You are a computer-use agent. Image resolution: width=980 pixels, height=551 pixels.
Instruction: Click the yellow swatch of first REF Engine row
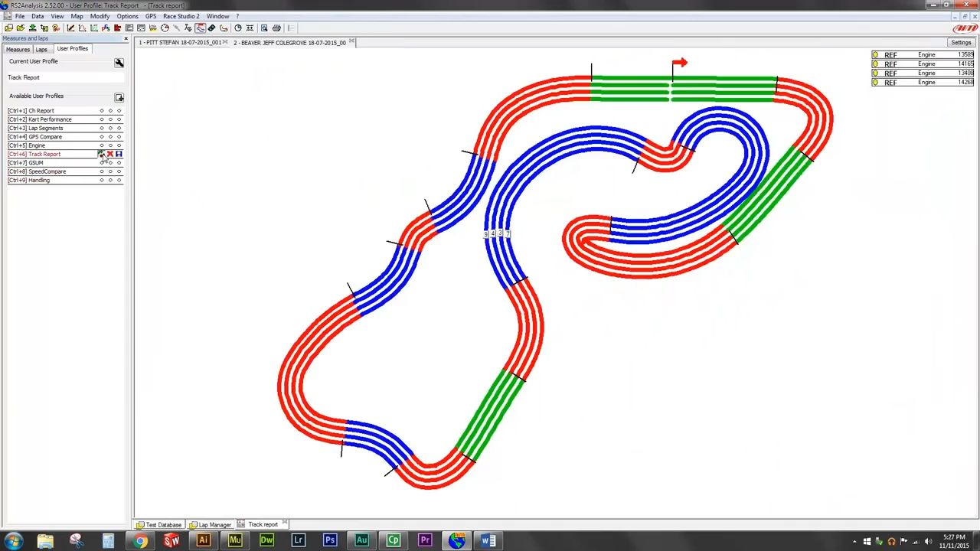(875, 55)
